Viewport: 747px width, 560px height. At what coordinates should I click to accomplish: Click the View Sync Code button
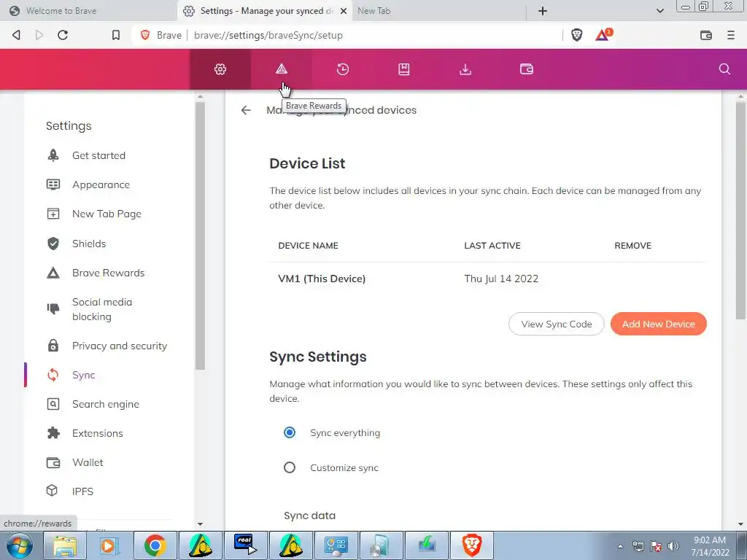click(x=557, y=324)
